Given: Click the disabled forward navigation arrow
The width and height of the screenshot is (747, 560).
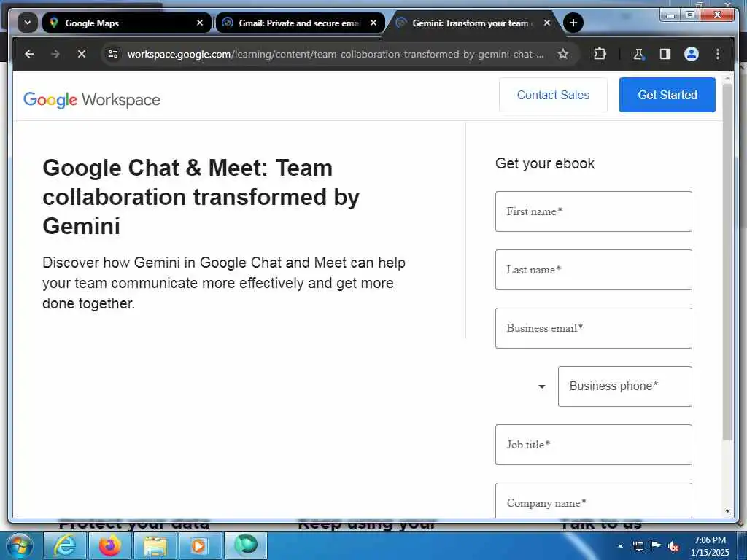Looking at the screenshot, I should pos(55,54).
